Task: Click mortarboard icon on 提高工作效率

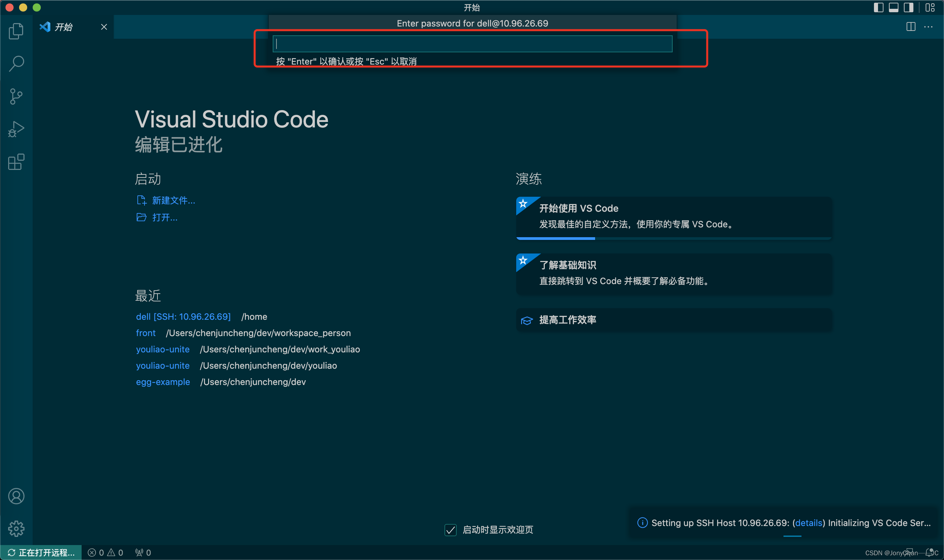Action: tap(527, 320)
